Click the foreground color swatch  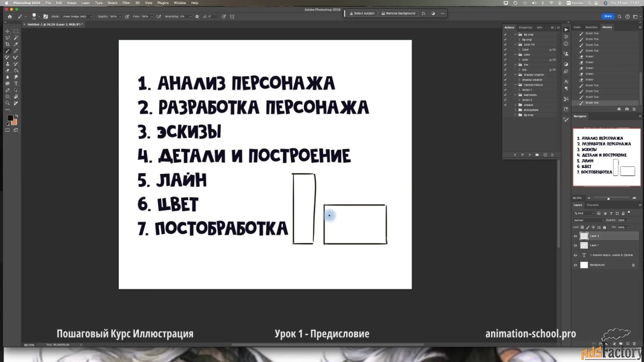pos(11,118)
